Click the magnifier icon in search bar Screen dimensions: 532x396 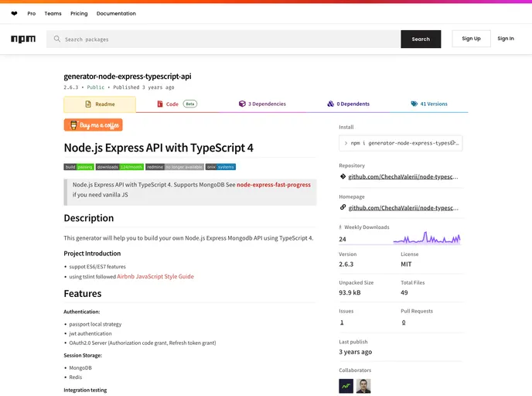pos(57,39)
